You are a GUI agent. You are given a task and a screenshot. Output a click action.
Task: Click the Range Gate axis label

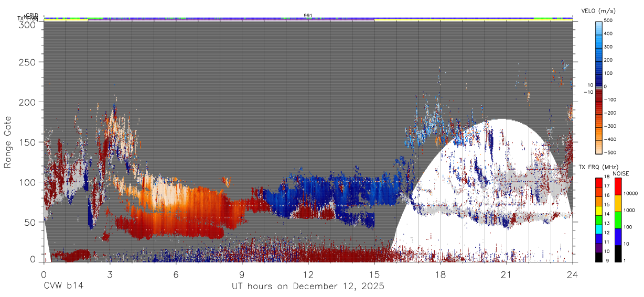(8, 142)
